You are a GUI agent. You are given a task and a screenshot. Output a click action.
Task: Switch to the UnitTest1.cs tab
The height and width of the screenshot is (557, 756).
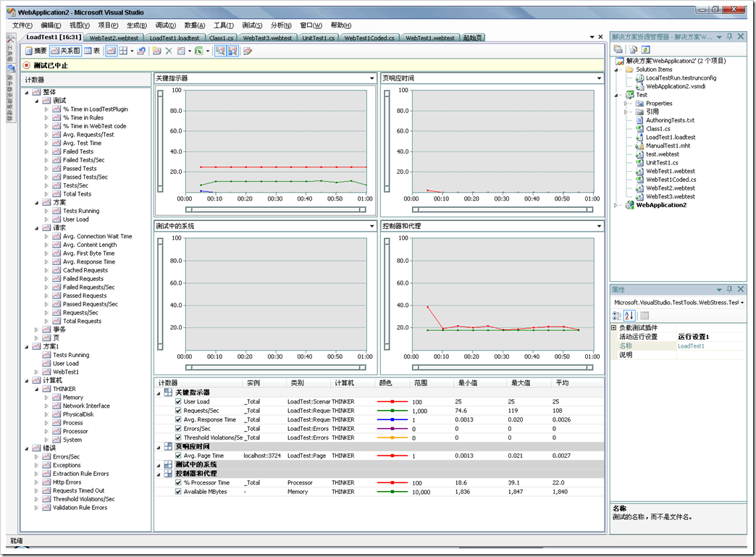(318, 38)
